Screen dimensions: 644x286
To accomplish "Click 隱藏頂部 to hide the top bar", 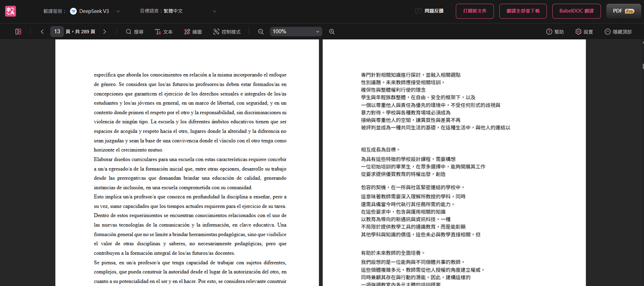I will [618, 32].
